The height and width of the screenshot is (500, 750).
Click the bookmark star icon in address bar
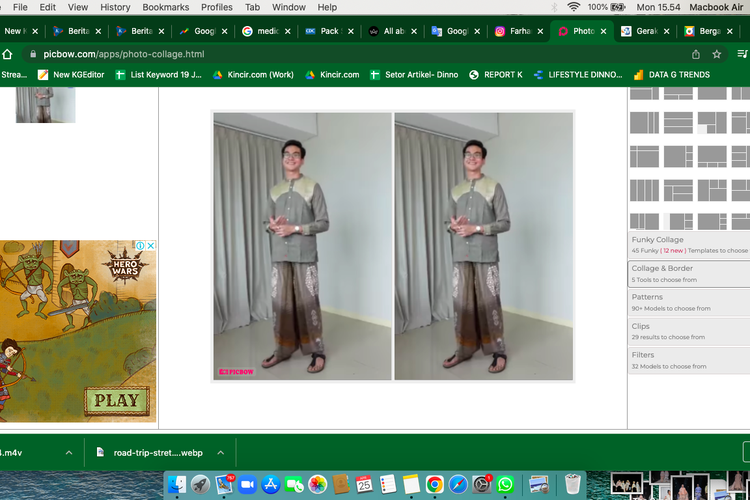(717, 54)
